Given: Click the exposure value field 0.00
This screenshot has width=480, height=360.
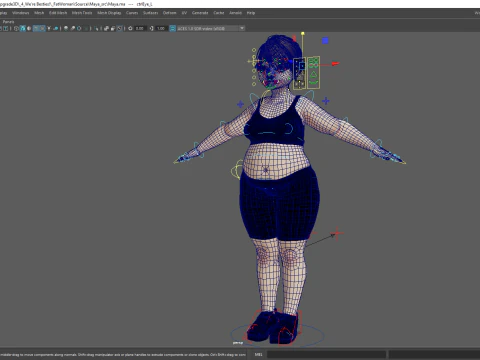Looking at the screenshot, I should coord(140,28).
